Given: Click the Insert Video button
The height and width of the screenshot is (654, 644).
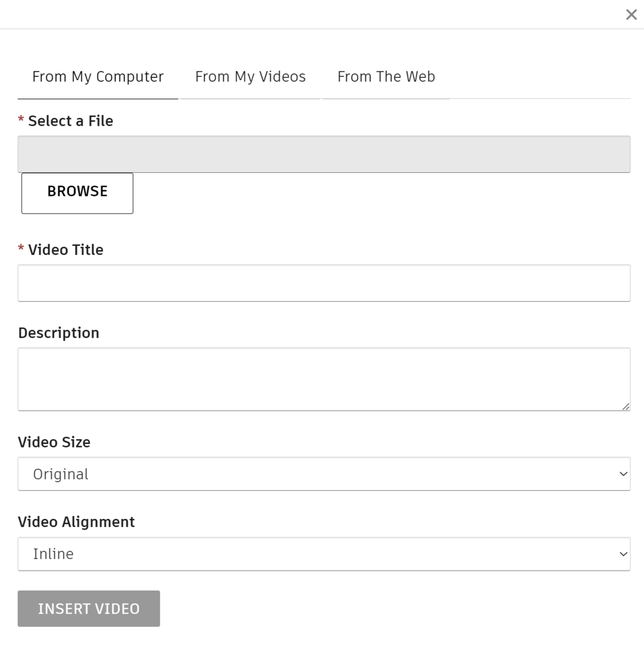Looking at the screenshot, I should [x=89, y=609].
